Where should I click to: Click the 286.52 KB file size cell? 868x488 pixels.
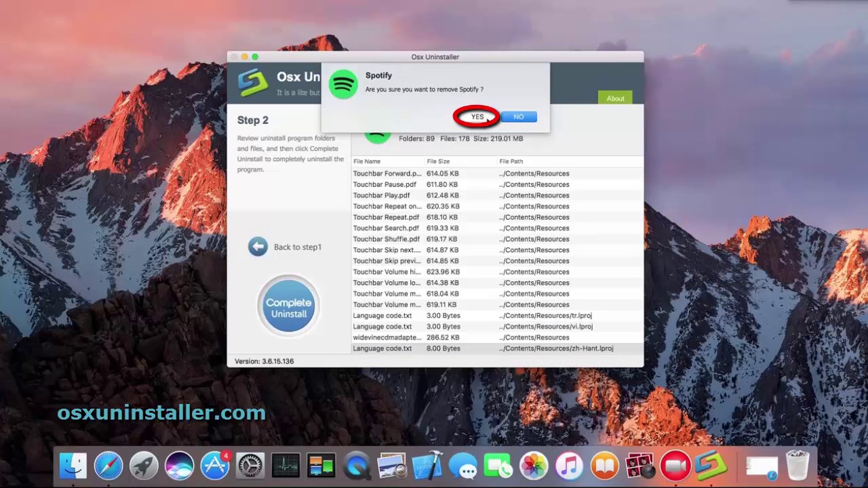(443, 337)
